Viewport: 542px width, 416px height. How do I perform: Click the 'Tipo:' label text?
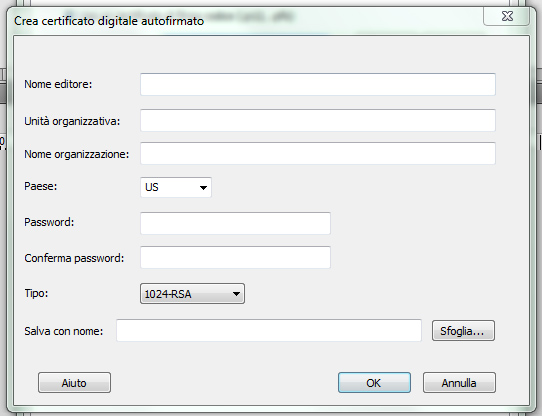tap(36, 294)
